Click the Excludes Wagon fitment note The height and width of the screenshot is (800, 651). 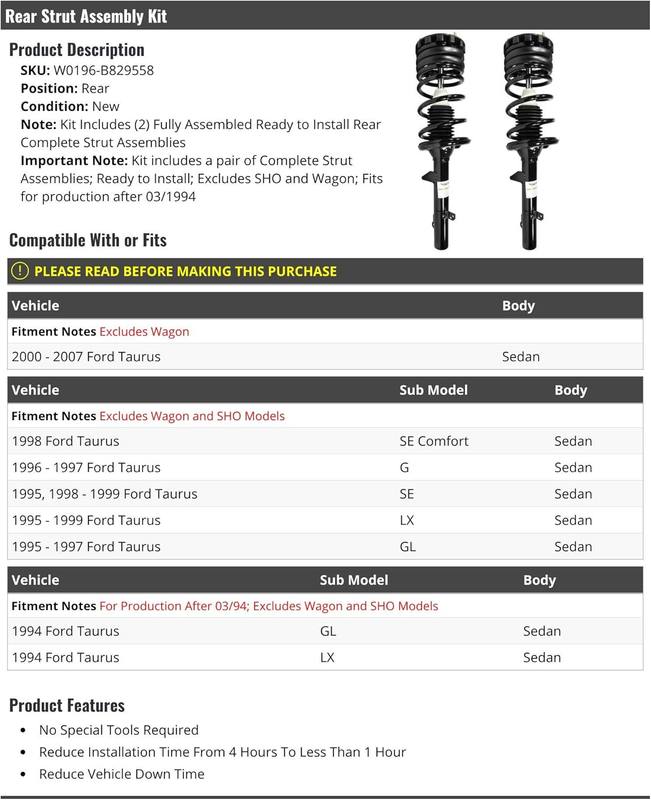click(x=144, y=332)
